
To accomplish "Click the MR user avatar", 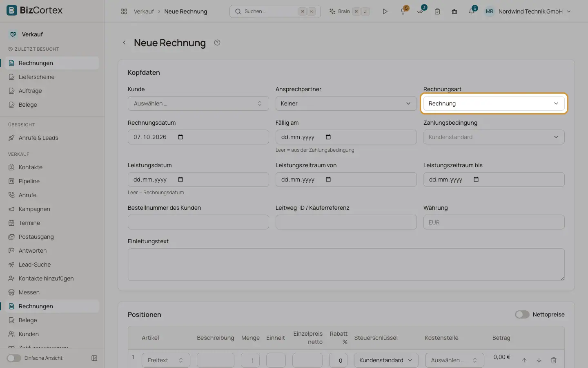I will (489, 11).
